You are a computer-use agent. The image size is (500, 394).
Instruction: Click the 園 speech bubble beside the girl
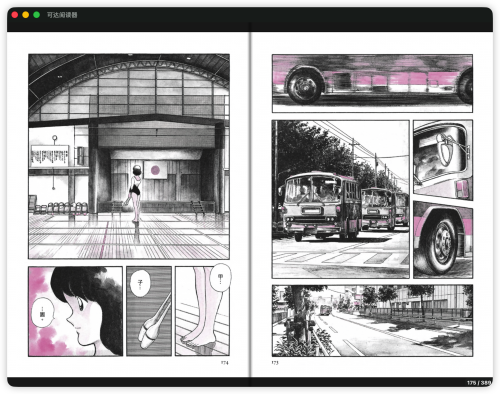coord(42,313)
